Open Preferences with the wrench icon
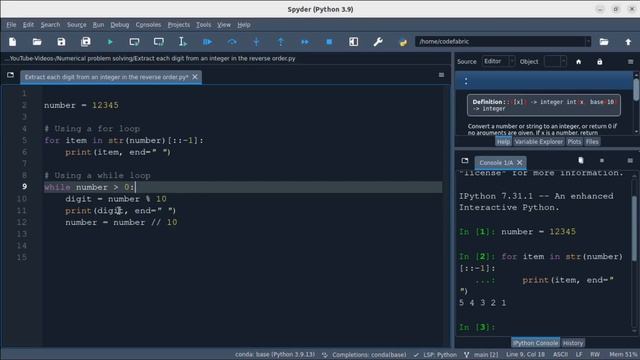 coord(378,42)
